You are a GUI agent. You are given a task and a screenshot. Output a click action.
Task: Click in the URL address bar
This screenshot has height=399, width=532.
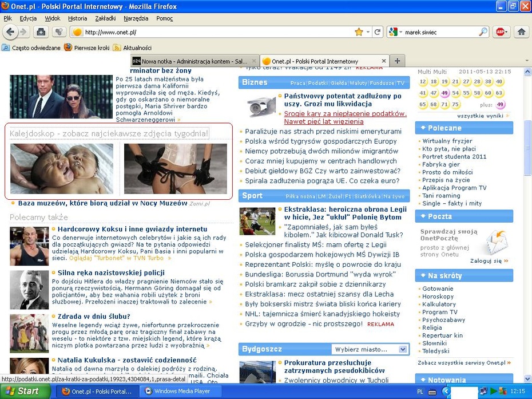click(217, 32)
